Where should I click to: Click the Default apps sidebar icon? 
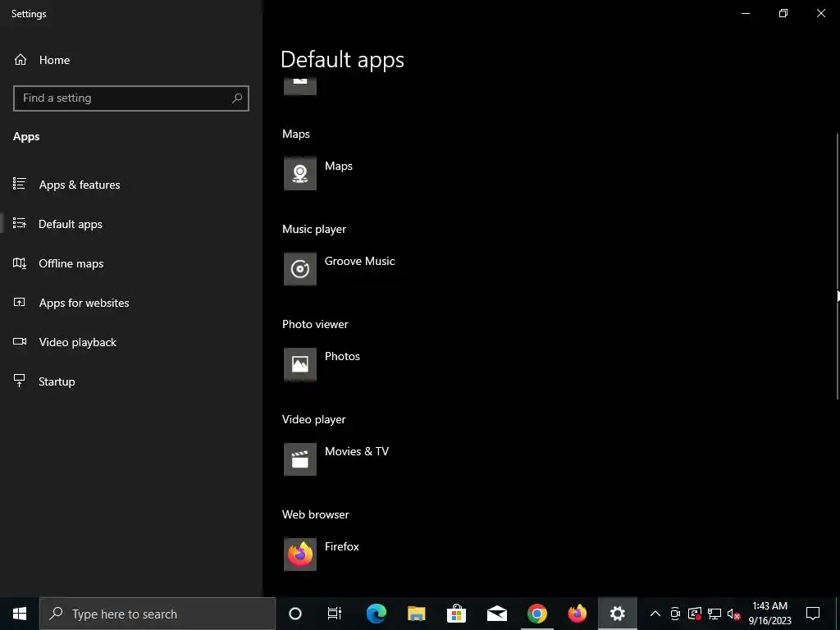coord(20,223)
